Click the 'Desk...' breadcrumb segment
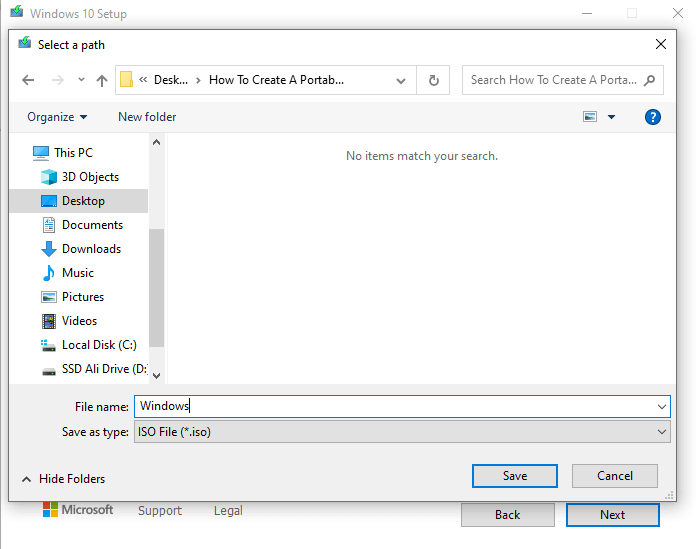The width and height of the screenshot is (699, 549). [x=171, y=80]
